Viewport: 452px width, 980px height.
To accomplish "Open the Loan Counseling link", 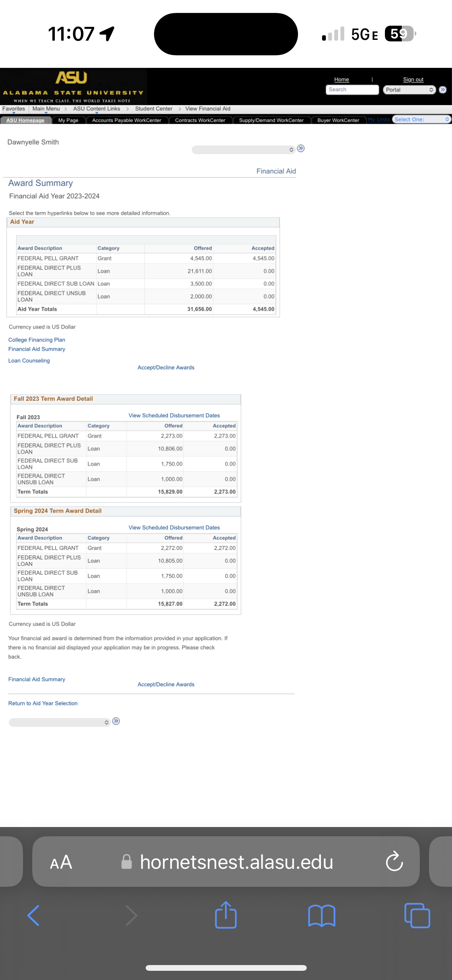I will 29,360.
